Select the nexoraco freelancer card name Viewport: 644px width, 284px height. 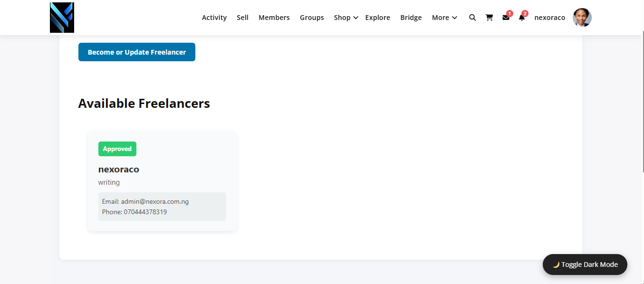point(119,170)
